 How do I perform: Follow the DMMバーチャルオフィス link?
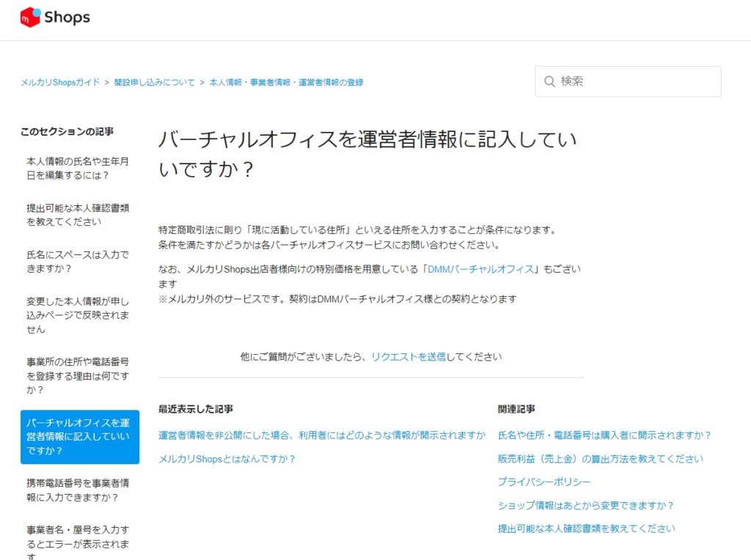pos(480,269)
